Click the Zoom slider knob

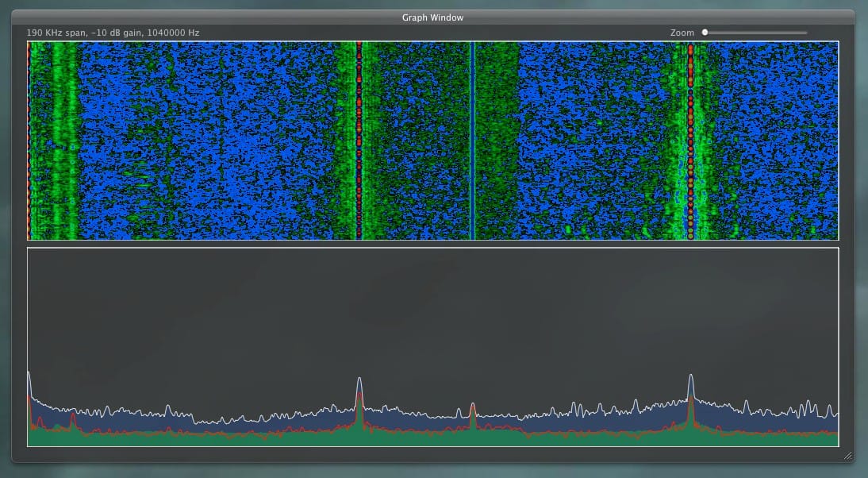pyautogui.click(x=705, y=33)
